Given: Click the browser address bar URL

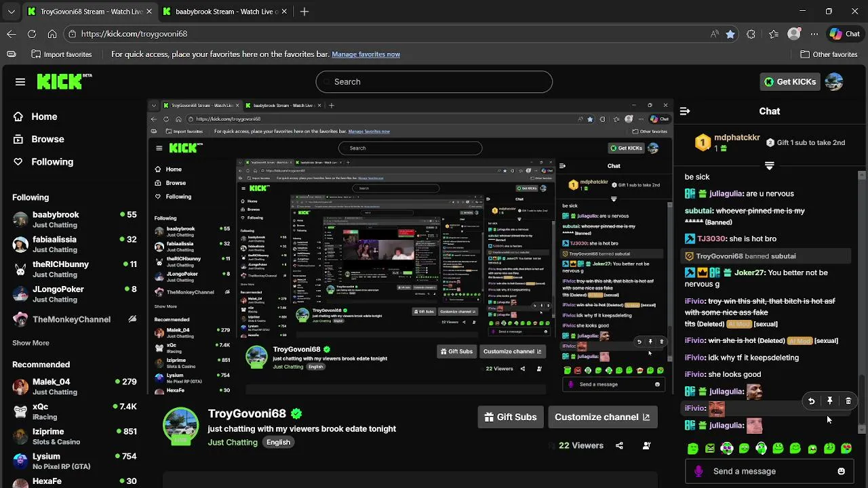Looking at the screenshot, I should pos(134,34).
